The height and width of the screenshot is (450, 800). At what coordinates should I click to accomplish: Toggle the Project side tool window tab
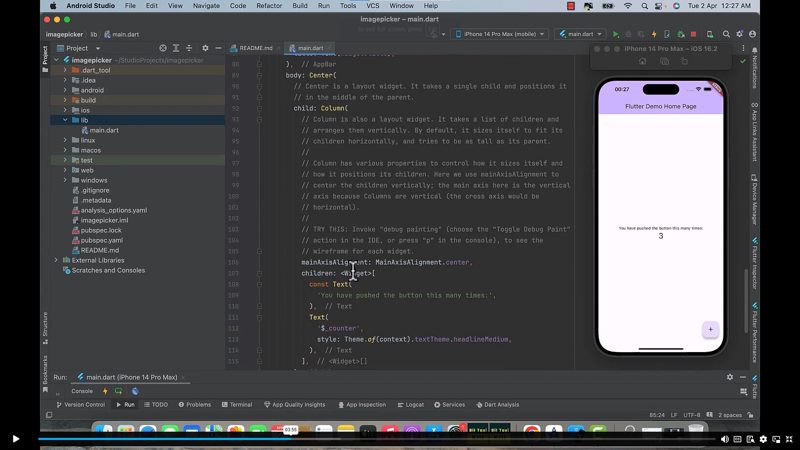[45, 58]
